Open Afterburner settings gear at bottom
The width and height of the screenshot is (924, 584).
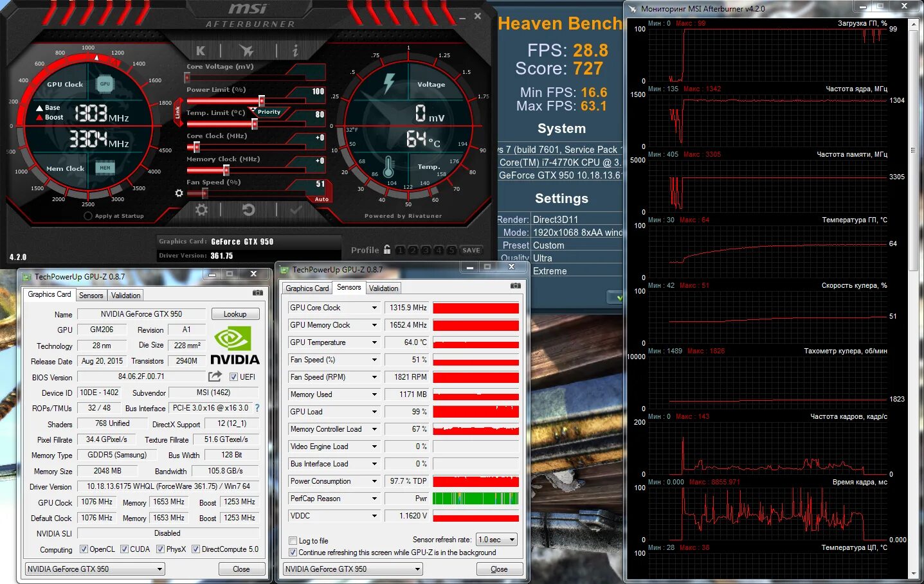pyautogui.click(x=201, y=209)
